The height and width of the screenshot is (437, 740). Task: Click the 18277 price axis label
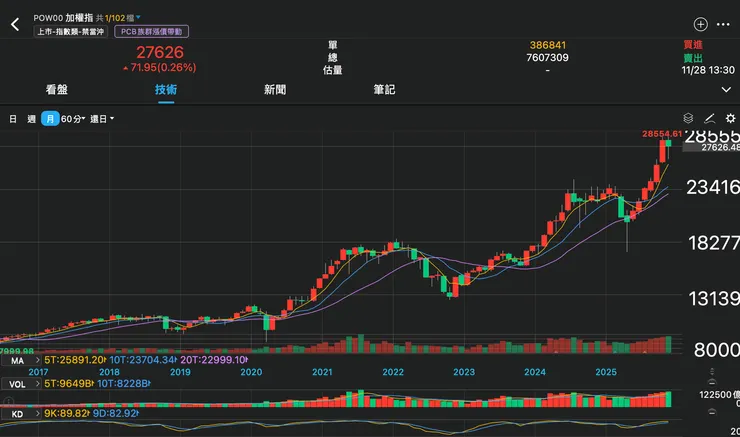(714, 243)
